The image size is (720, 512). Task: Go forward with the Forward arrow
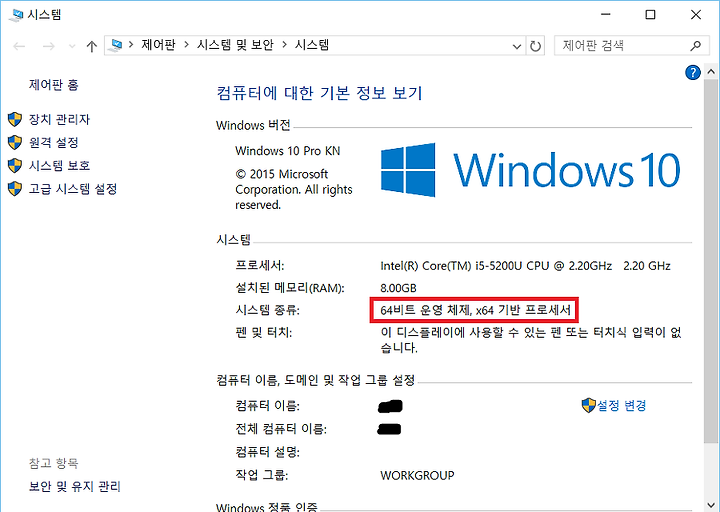pyautogui.click(x=48, y=46)
